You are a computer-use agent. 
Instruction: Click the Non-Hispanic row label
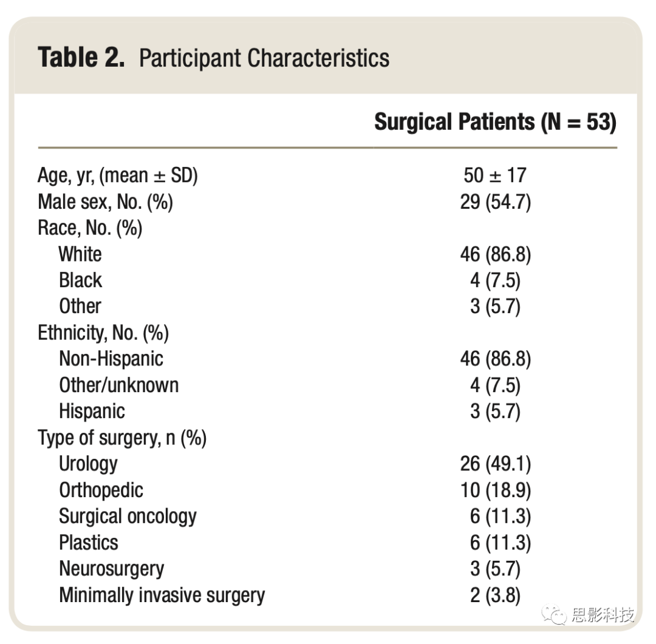click(111, 359)
